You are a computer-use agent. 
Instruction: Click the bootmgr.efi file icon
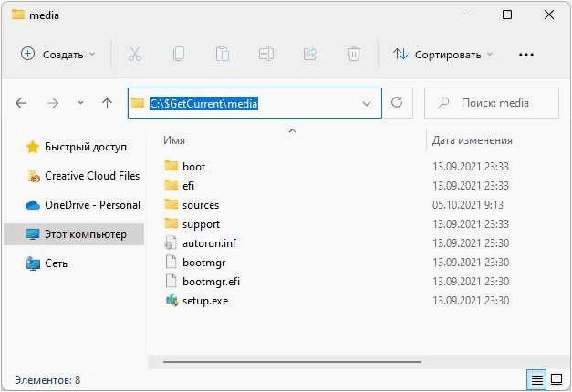pos(172,281)
